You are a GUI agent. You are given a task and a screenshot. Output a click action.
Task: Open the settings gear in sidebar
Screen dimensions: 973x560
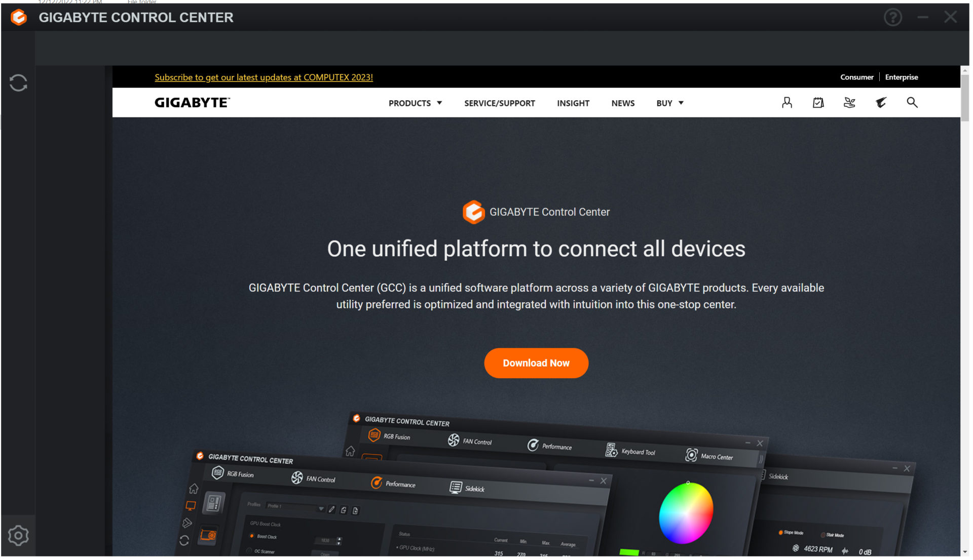click(18, 536)
